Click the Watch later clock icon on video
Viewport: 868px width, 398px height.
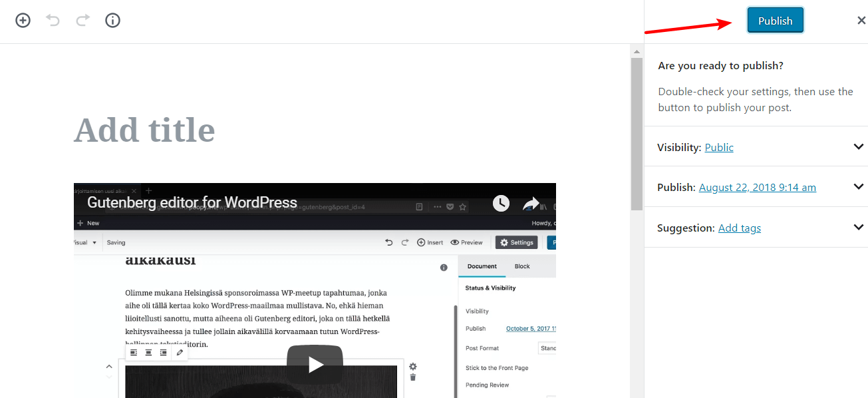(501, 204)
